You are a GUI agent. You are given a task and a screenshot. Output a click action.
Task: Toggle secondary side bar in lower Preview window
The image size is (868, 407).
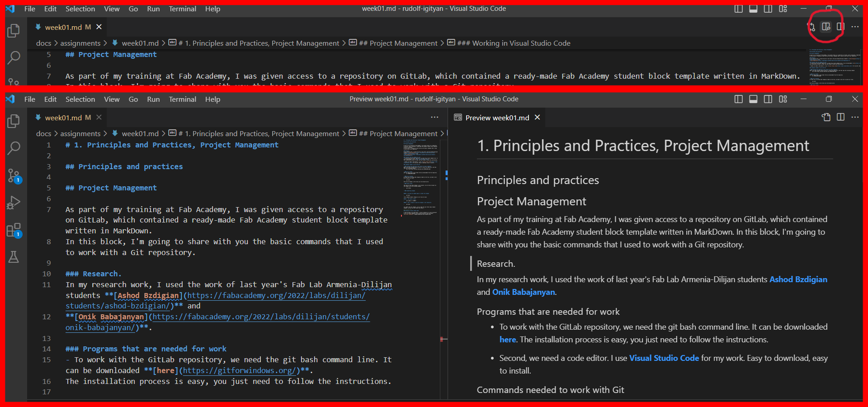coord(768,99)
